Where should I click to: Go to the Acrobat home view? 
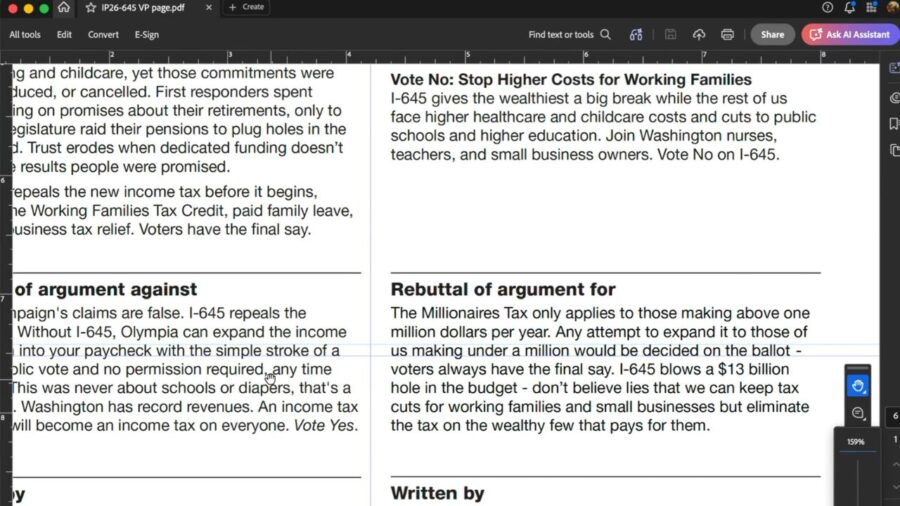click(x=64, y=7)
